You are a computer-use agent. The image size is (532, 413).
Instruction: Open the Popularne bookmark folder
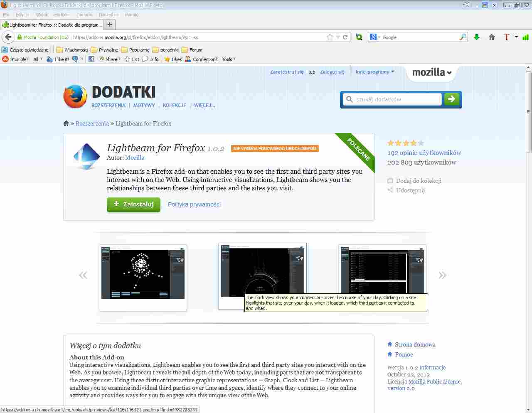135,49
